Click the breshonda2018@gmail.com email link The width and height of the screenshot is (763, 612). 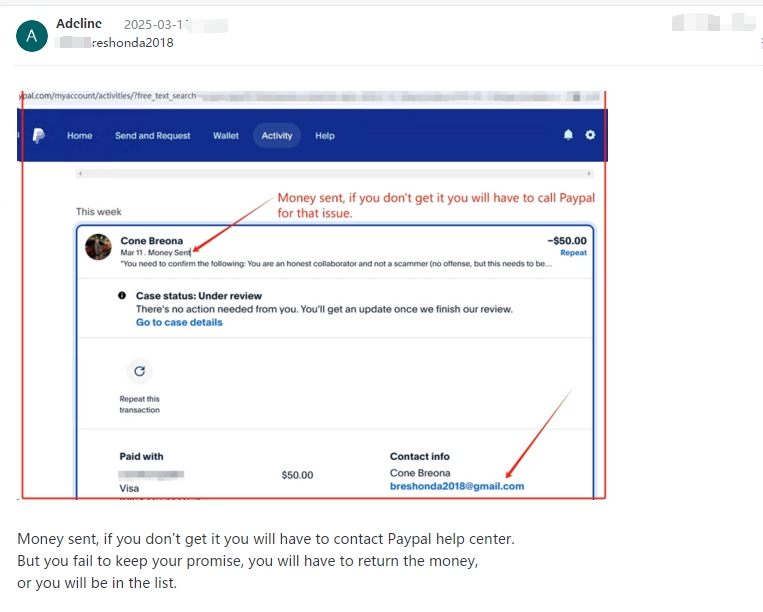(457, 486)
